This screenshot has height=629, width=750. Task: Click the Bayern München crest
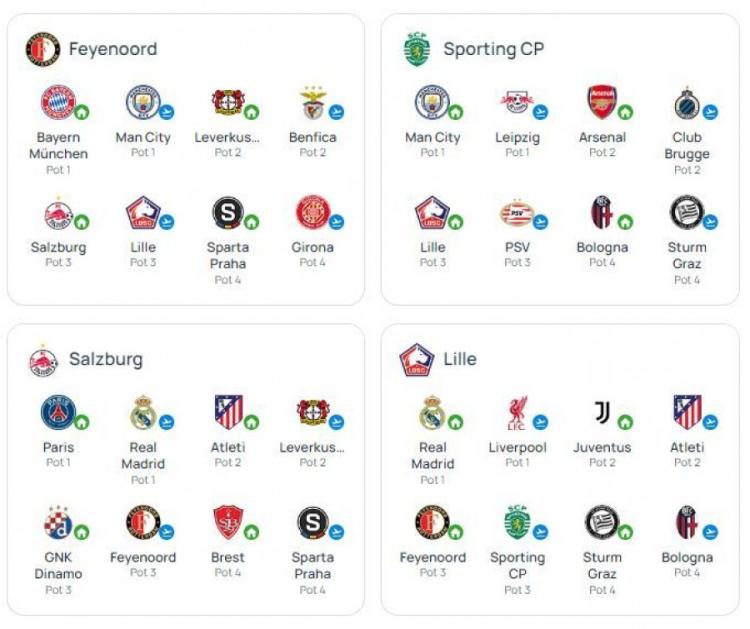point(57,103)
